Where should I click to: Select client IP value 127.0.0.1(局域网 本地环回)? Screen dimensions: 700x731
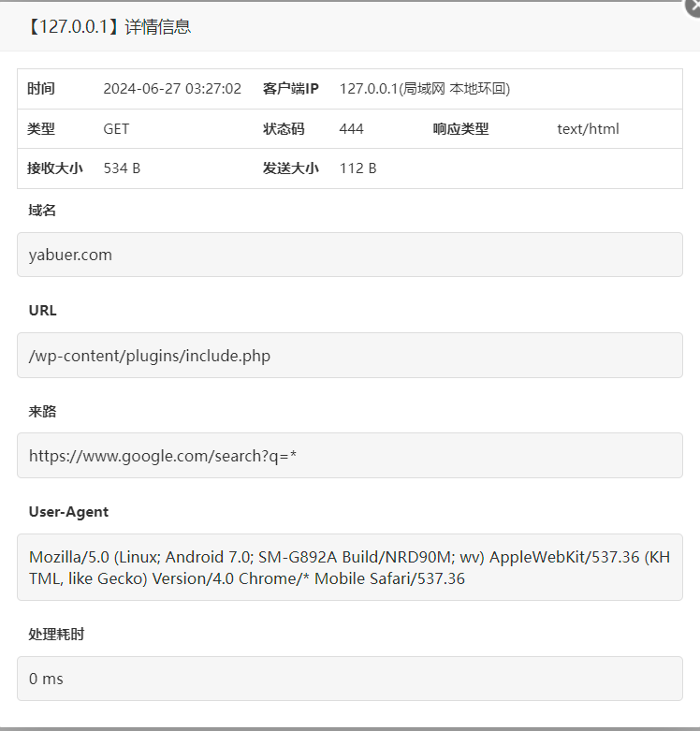[x=425, y=89]
